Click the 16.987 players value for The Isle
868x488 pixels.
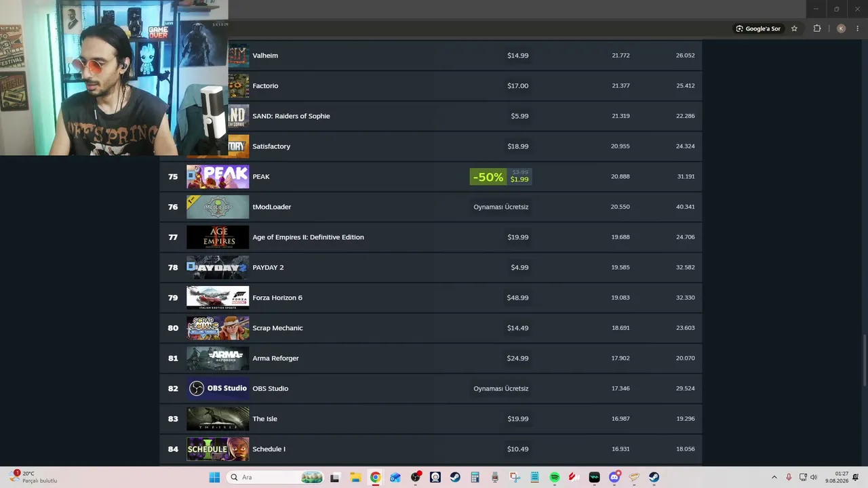620,419
